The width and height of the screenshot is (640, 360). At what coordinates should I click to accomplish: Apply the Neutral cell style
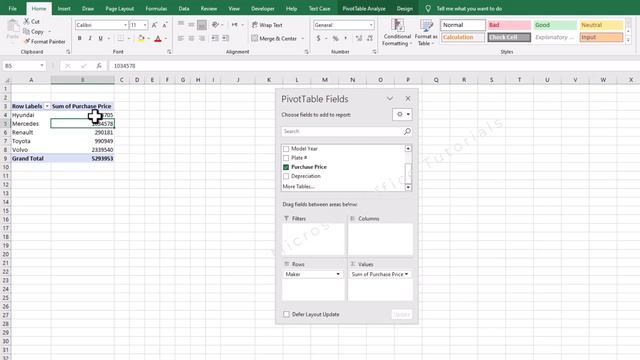pyautogui.click(x=601, y=25)
